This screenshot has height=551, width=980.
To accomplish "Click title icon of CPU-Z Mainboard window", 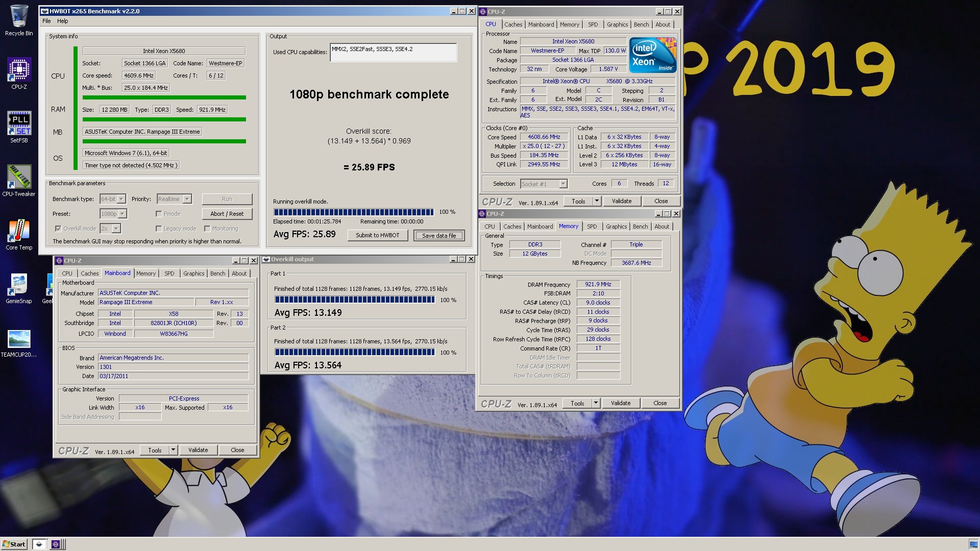I will click(59, 261).
